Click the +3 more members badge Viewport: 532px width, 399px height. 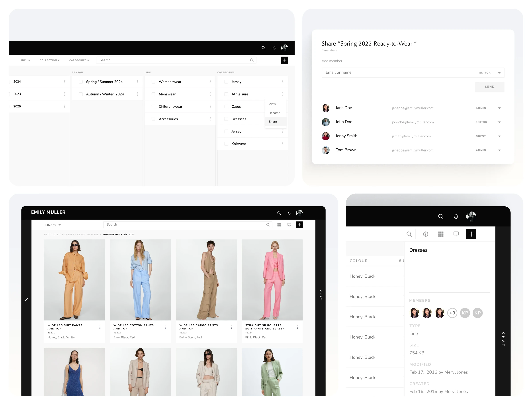point(452,313)
